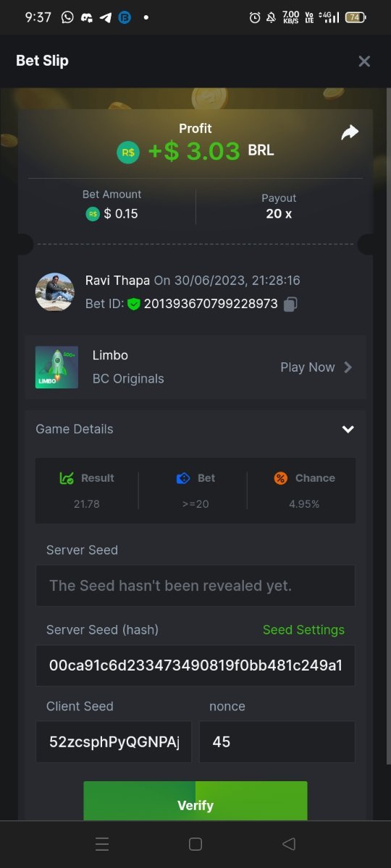Tap the Android recent apps menu button
The width and height of the screenshot is (391, 868).
click(102, 844)
